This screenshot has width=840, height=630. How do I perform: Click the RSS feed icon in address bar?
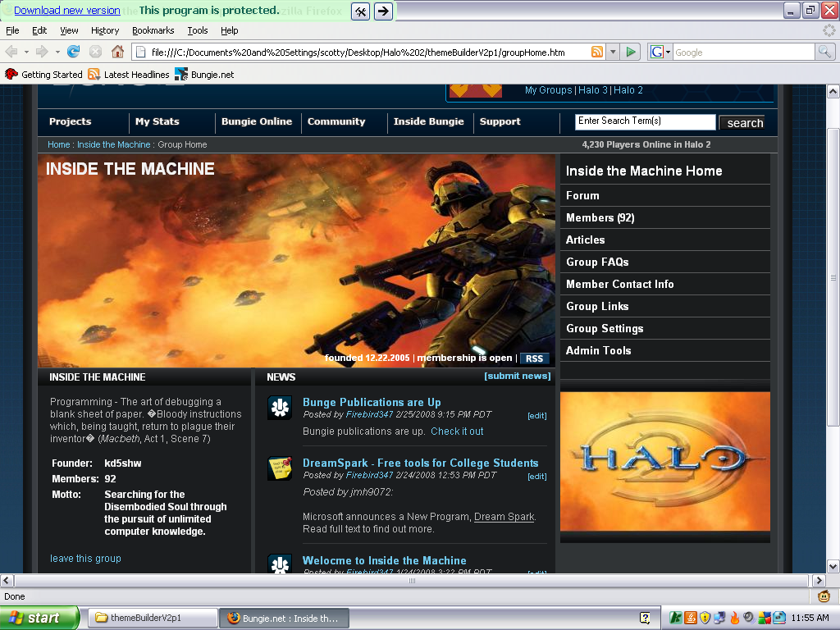(597, 52)
